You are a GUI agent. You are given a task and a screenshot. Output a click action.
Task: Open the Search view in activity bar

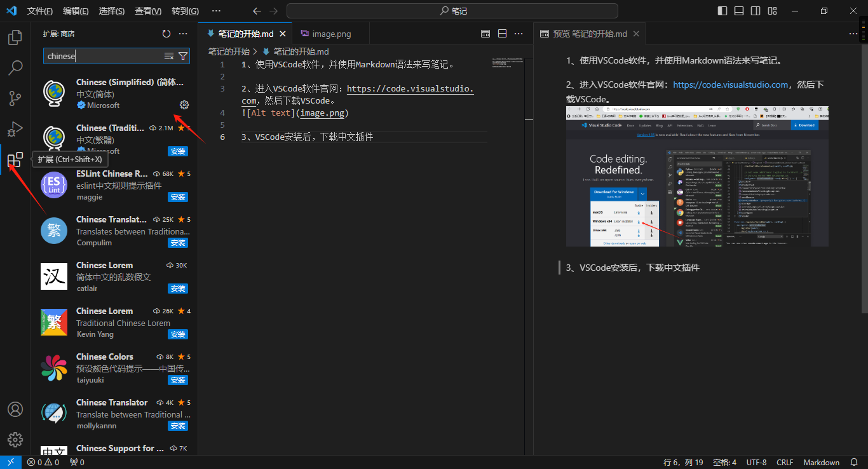[15, 67]
